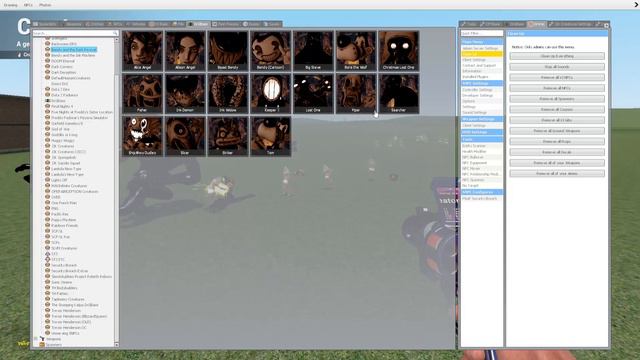Image resolution: width=640 pixels, height=360 pixels.
Task: Open Five Nights at Freddy's Sister Location category
Action: tap(82, 112)
